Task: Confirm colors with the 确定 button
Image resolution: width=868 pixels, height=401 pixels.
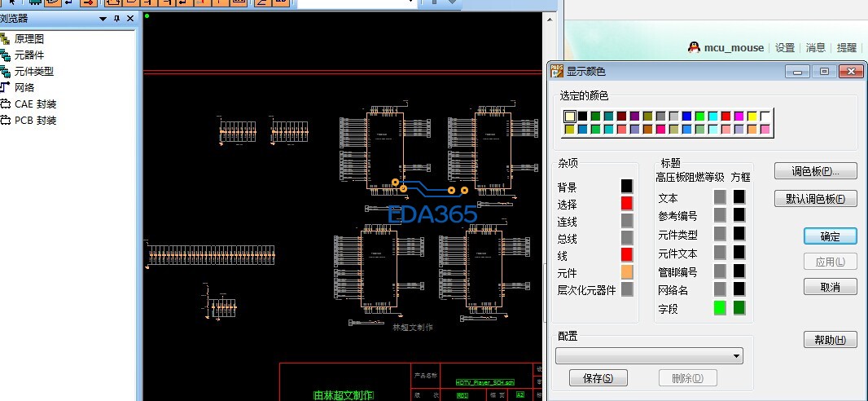Action: 831,236
